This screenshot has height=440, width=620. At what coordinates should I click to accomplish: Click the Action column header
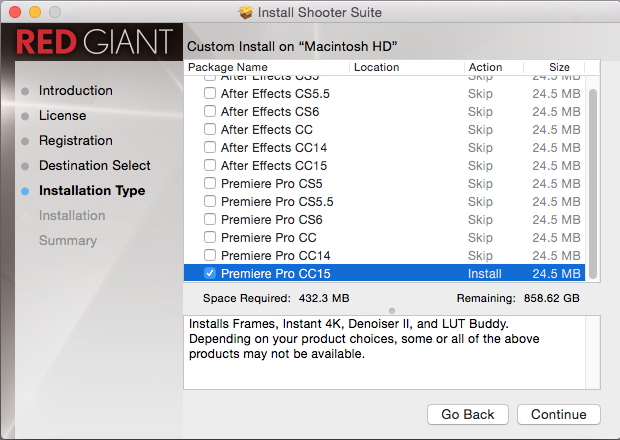[494, 67]
